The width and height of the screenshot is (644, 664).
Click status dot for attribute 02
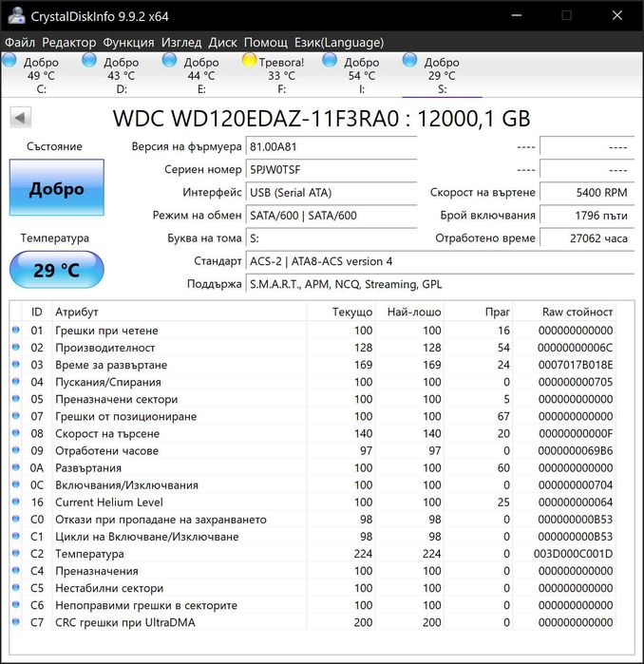tap(15, 348)
